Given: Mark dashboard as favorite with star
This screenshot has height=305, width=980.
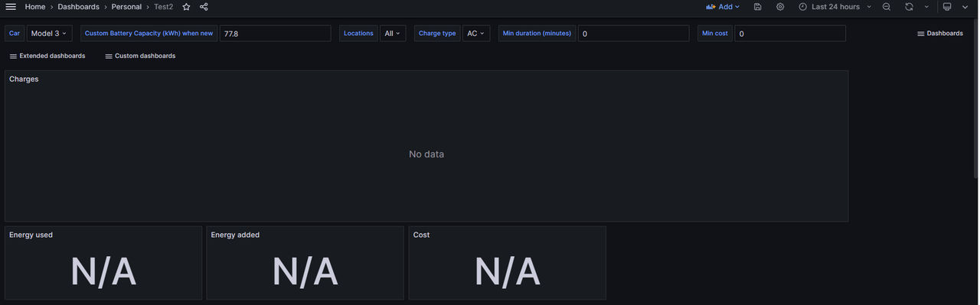Looking at the screenshot, I should [x=186, y=7].
